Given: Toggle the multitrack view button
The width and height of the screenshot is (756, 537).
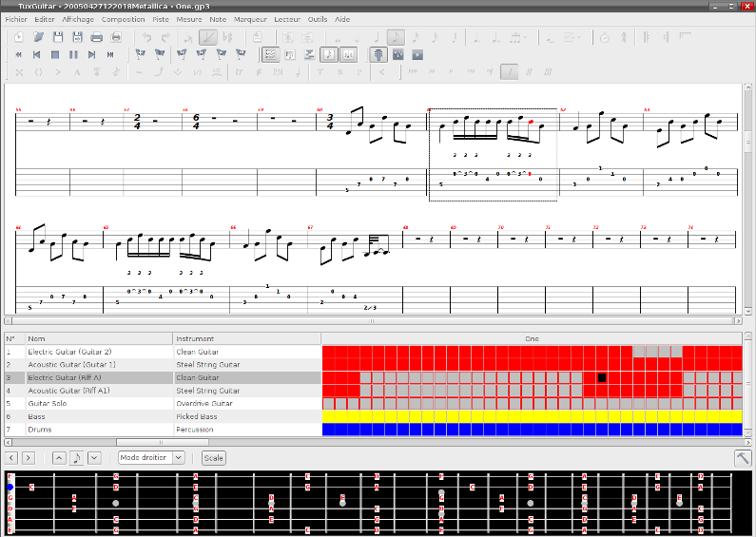Looking at the screenshot, I should tap(310, 55).
